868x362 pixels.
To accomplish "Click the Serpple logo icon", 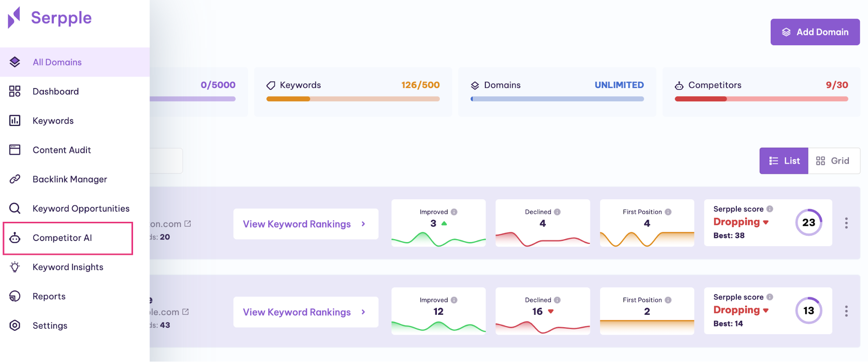I will (14, 17).
